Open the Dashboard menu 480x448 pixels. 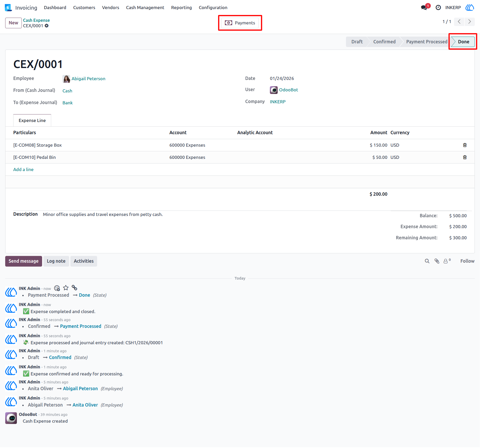click(55, 8)
